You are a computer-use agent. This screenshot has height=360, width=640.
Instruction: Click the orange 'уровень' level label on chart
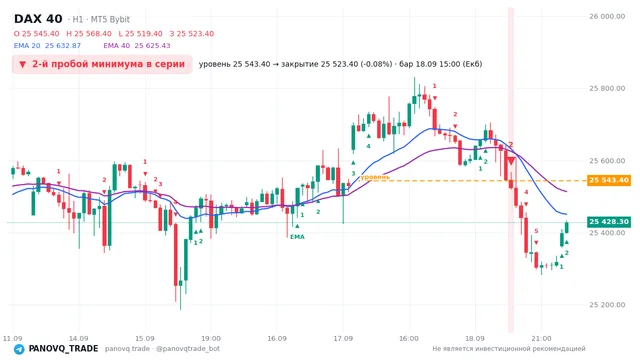(375, 177)
